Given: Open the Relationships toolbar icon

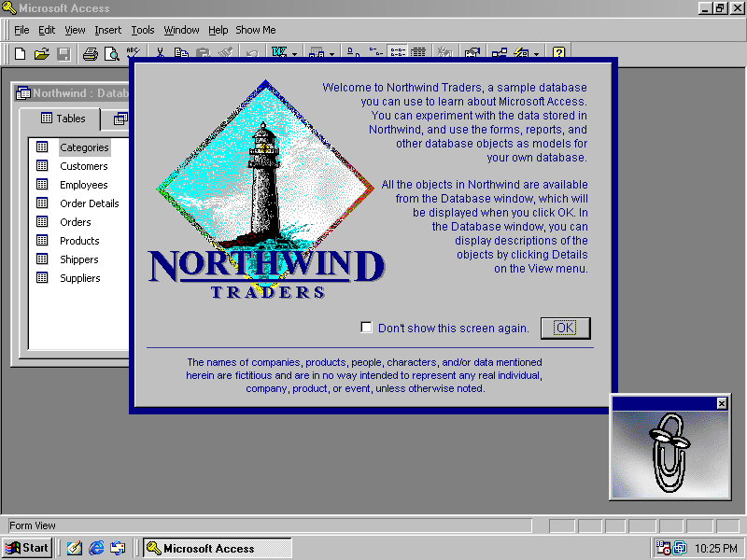Looking at the screenshot, I should (x=500, y=52).
